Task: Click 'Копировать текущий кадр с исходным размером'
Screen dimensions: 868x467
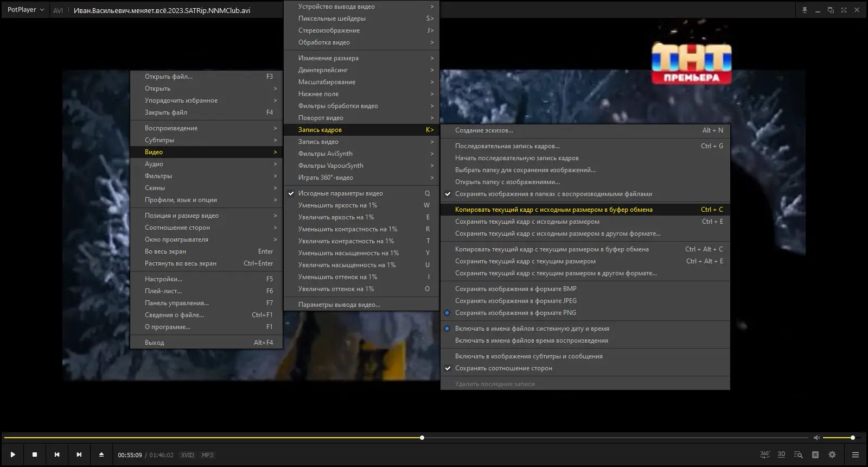Action: pos(553,210)
